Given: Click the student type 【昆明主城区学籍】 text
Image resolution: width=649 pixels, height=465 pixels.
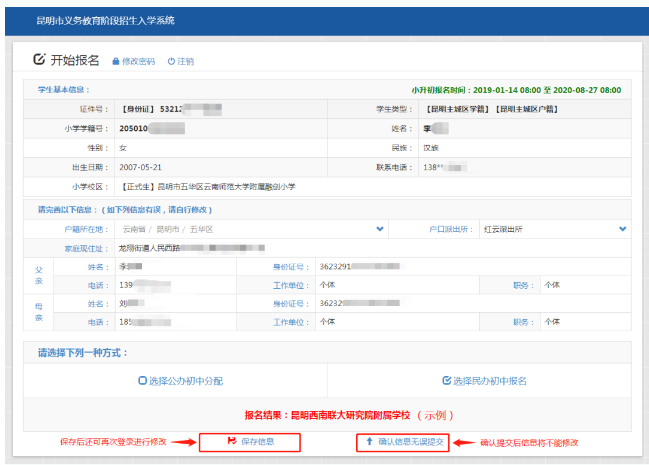Looking at the screenshot, I should tap(458, 109).
